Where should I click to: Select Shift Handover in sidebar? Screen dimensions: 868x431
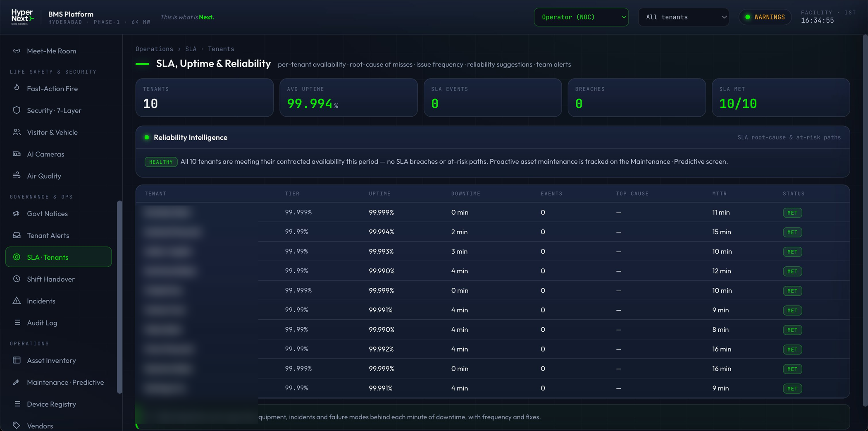(x=58, y=279)
